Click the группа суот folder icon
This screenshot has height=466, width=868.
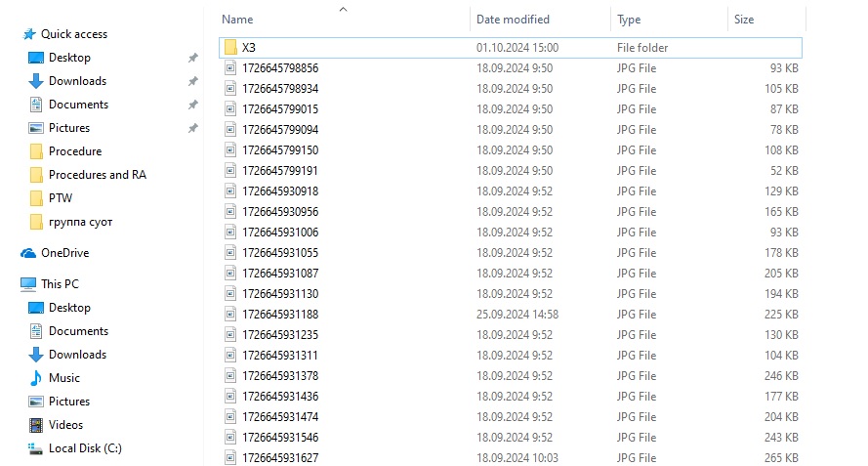[36, 222]
